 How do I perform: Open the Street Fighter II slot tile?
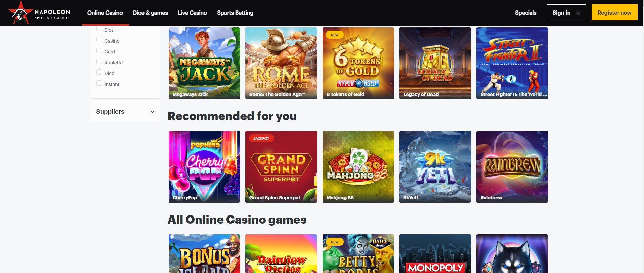(512, 63)
